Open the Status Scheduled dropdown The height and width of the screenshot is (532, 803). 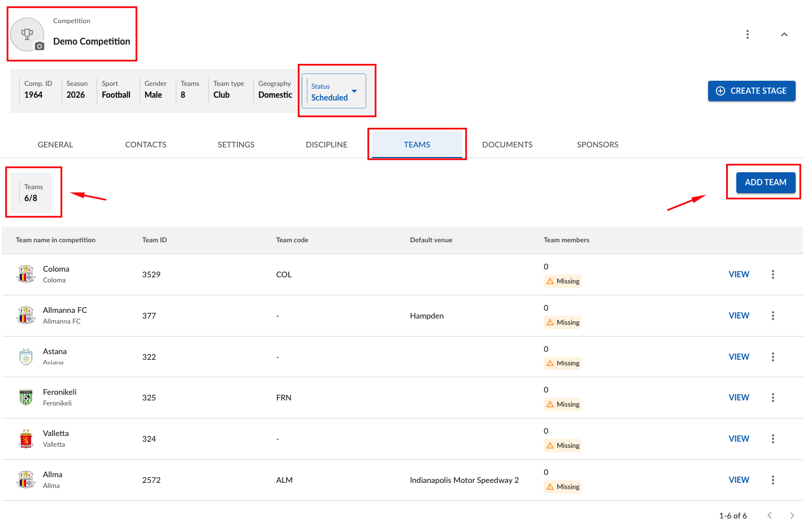(334, 91)
